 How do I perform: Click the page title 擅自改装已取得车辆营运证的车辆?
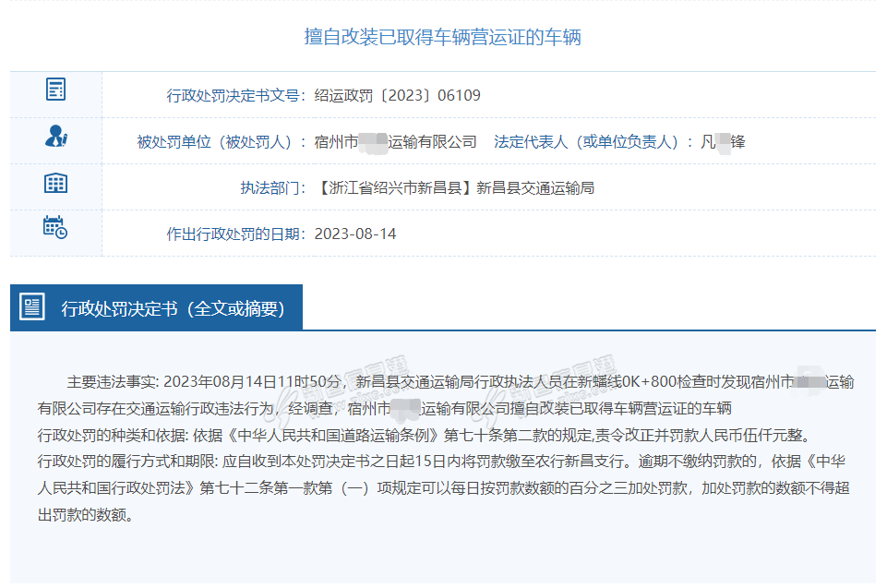442,37
